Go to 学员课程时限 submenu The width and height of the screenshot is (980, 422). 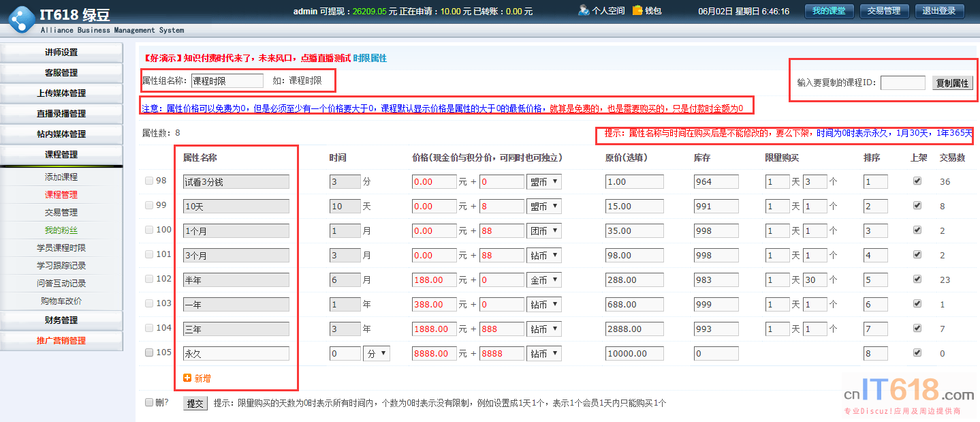(x=61, y=248)
